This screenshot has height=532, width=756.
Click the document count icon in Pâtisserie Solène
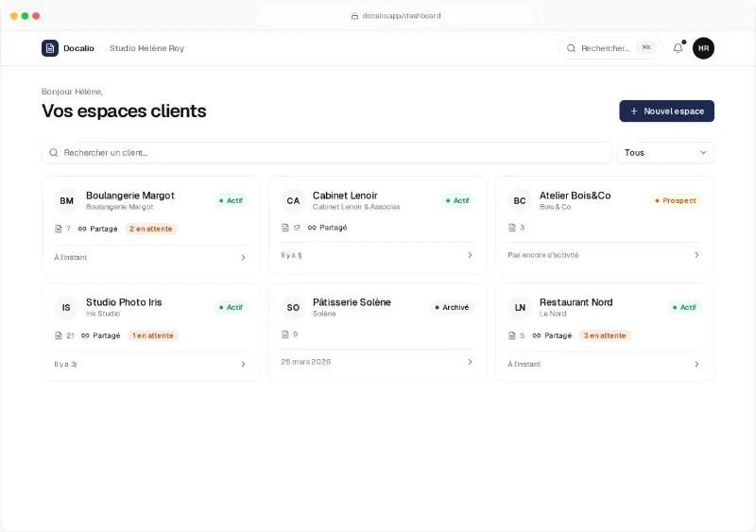pyautogui.click(x=285, y=334)
